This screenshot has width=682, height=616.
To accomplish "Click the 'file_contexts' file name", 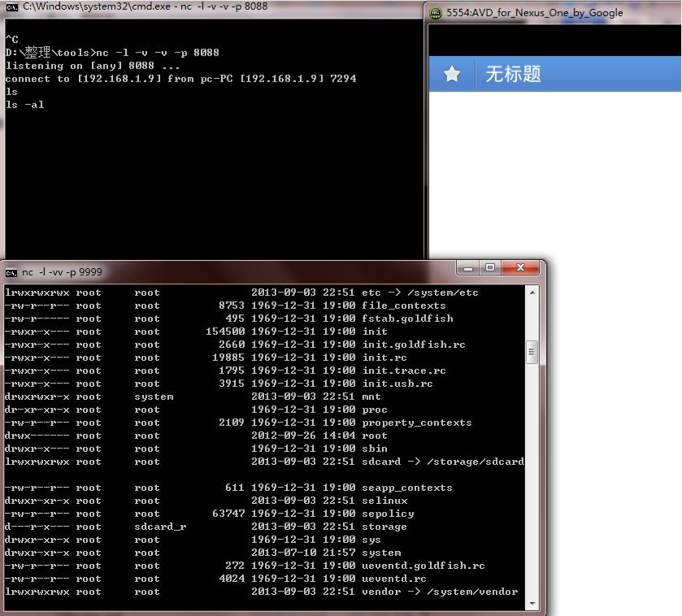I will 404,306.
